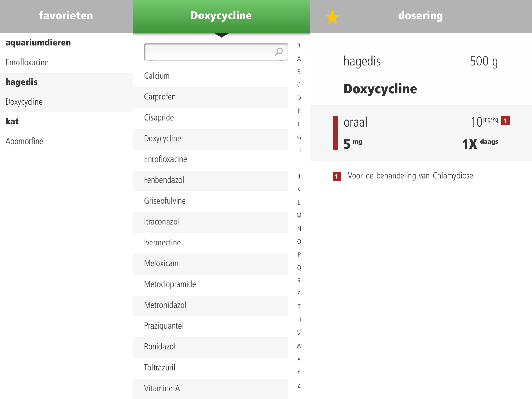The width and height of the screenshot is (532, 399).
Task: Jump to letter M in alphabet index
Action: (x=299, y=216)
